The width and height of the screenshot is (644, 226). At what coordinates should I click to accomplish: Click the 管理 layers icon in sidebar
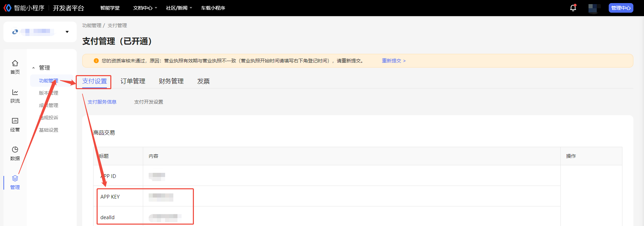(x=15, y=179)
